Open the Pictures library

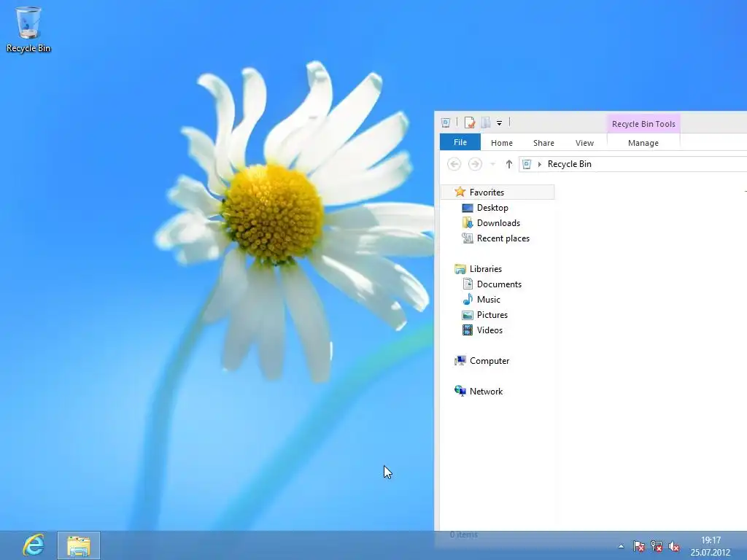click(x=492, y=314)
